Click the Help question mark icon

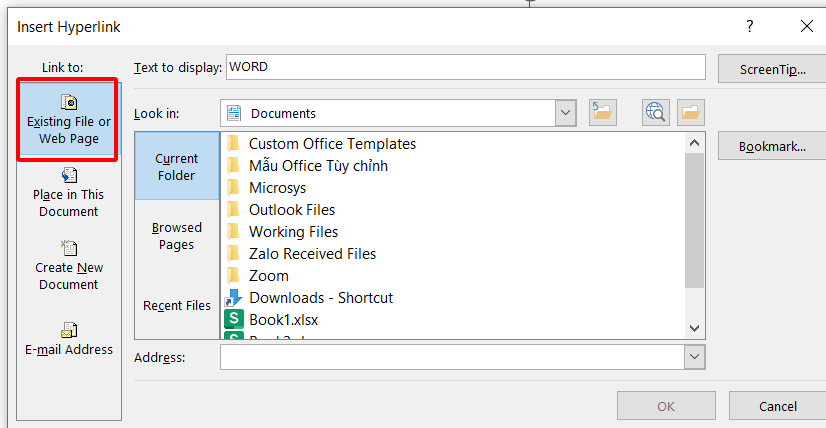(x=749, y=27)
